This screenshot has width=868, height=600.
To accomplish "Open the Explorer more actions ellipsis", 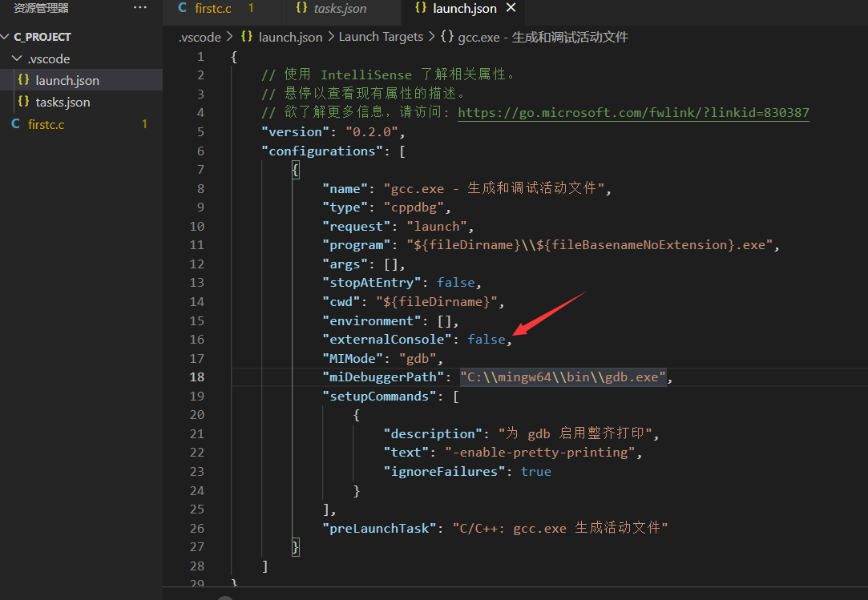I will pos(140,8).
